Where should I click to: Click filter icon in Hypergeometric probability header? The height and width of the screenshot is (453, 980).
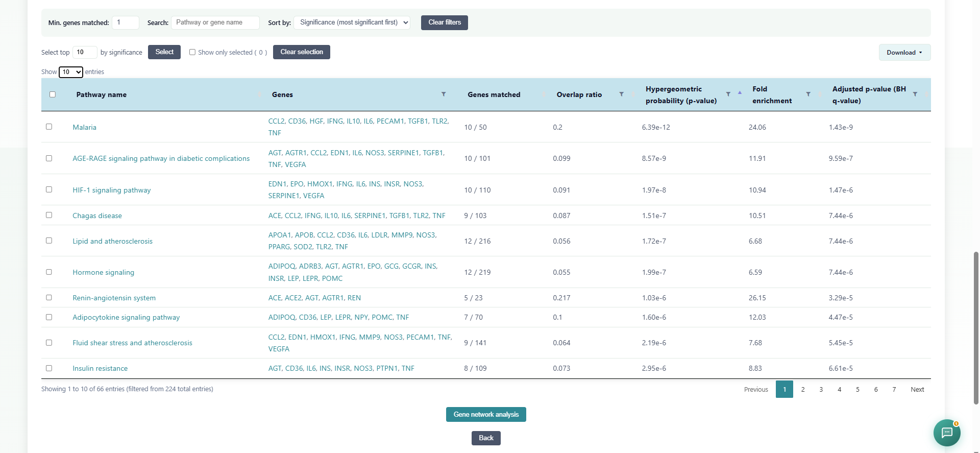tap(728, 94)
